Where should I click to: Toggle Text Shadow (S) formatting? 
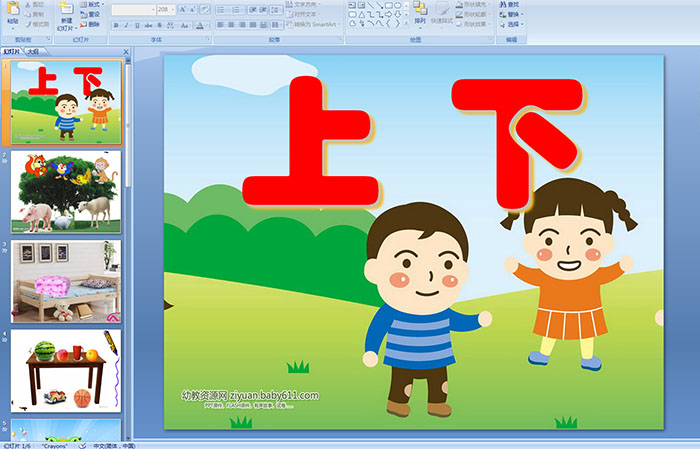[x=159, y=25]
